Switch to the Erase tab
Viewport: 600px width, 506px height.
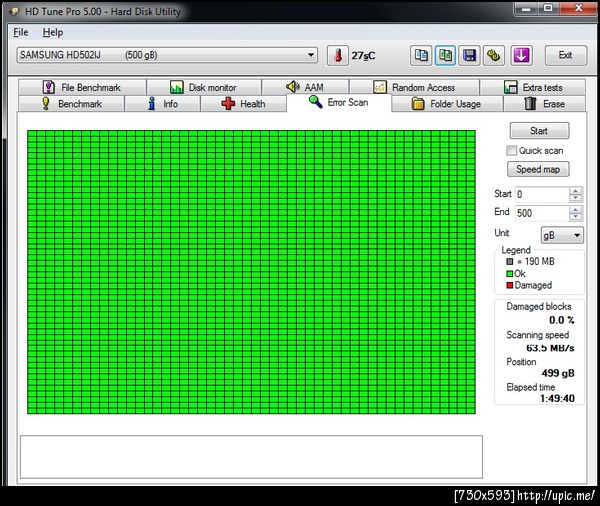[545, 104]
